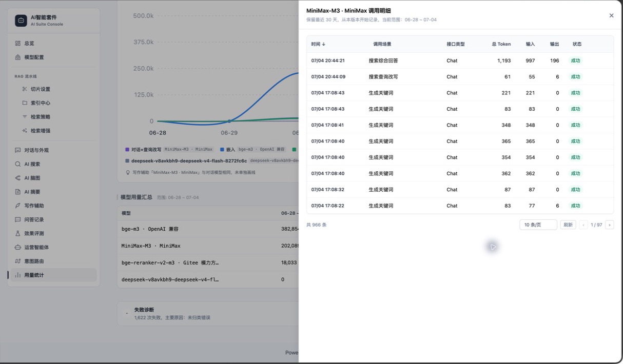Click 06-29 label on chart axis
This screenshot has width=623, height=364.
pos(229,133)
